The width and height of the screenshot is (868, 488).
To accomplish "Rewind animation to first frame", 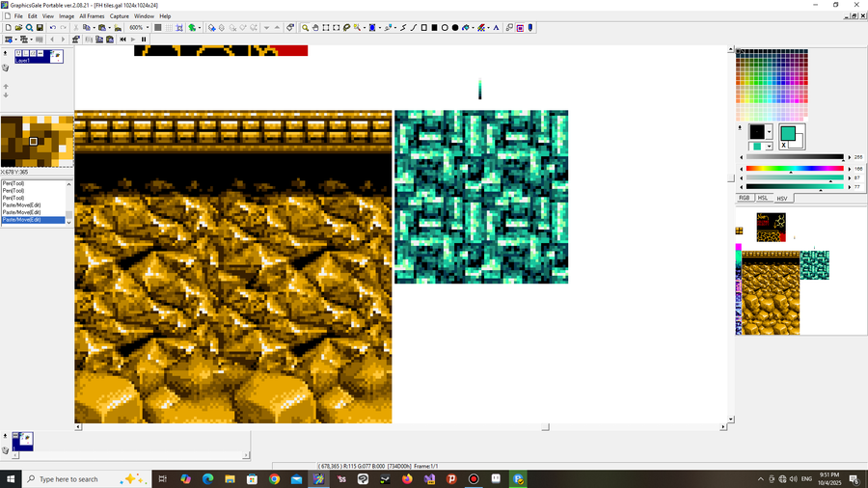I will coord(122,40).
